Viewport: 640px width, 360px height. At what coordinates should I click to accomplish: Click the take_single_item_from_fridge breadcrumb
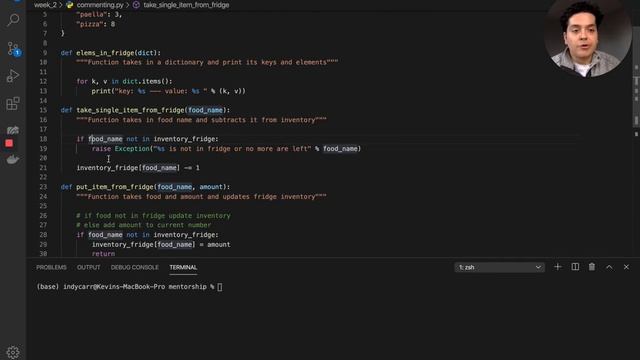pyautogui.click(x=186, y=5)
